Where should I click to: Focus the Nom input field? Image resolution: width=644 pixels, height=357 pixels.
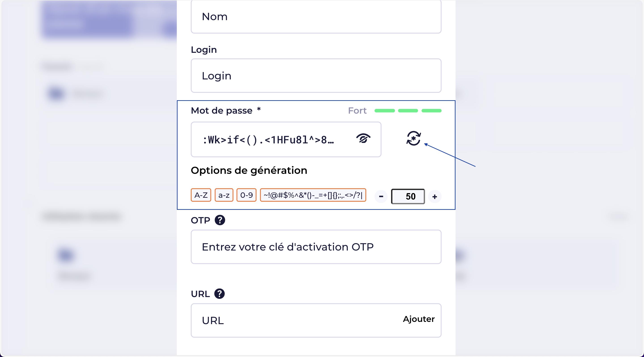pyautogui.click(x=316, y=17)
